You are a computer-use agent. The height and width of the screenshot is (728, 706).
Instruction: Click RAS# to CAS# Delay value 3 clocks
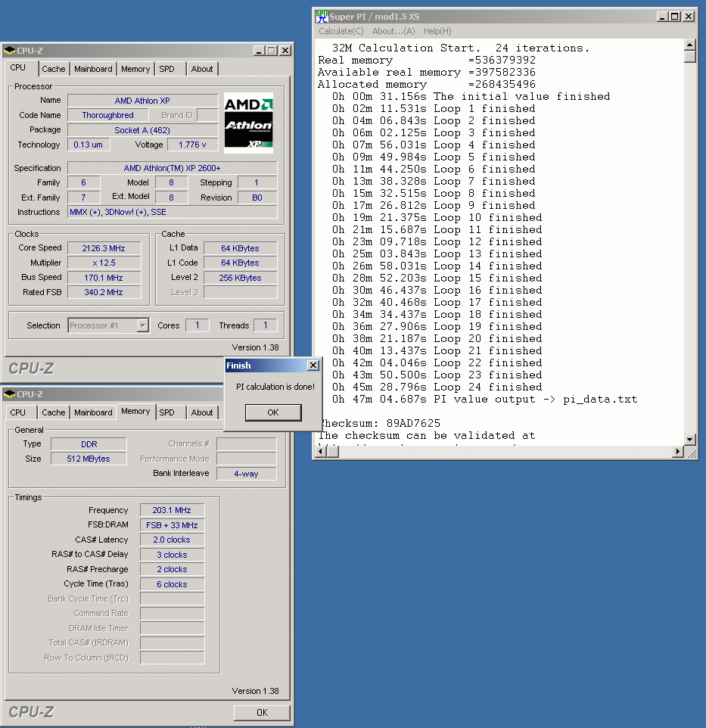coord(172,555)
